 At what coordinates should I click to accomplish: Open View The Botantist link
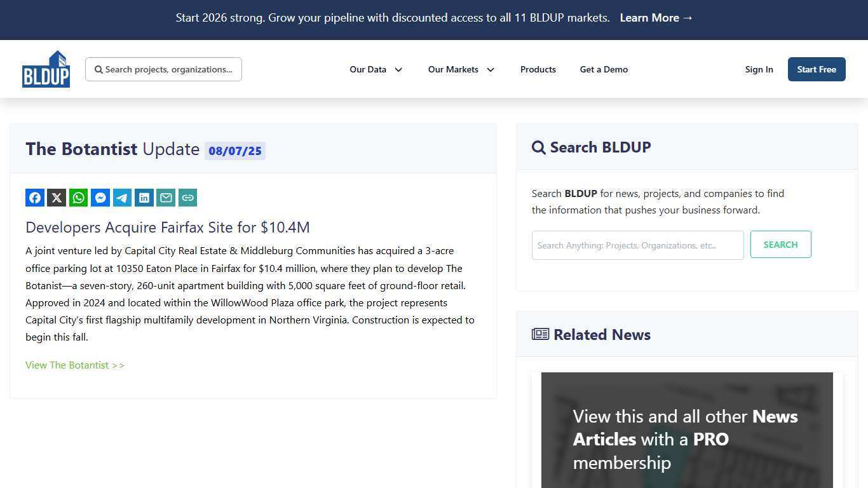pos(75,365)
